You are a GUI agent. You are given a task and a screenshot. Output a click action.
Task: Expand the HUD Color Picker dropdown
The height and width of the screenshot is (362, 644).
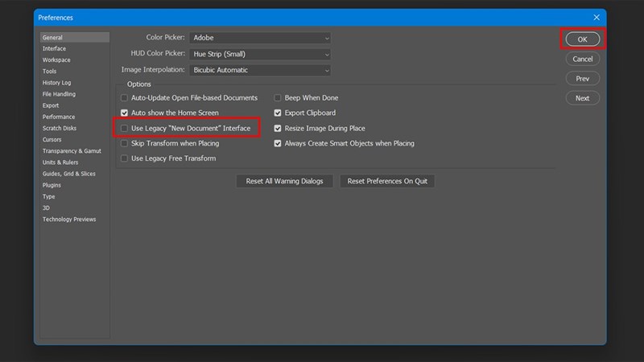tap(260, 54)
